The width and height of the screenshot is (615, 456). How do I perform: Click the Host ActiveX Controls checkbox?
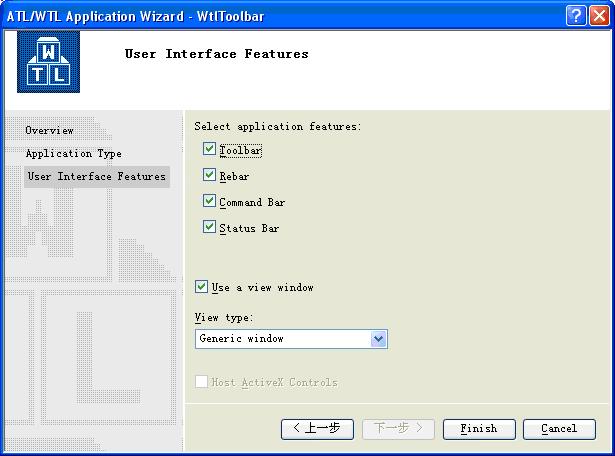201,382
